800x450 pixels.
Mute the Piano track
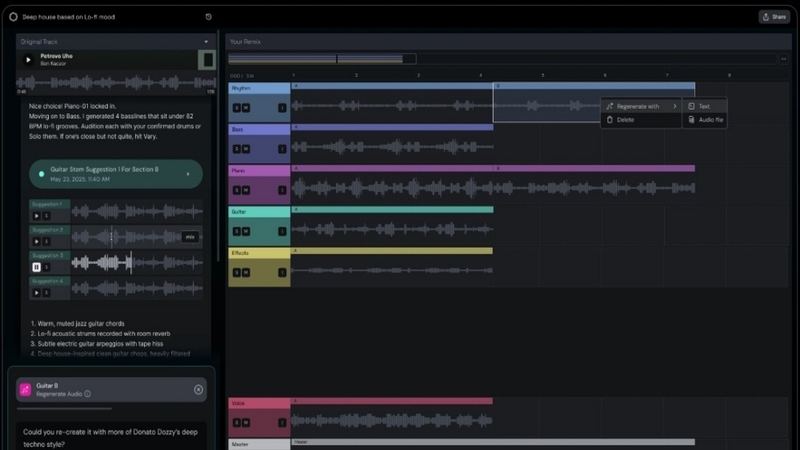(x=245, y=190)
